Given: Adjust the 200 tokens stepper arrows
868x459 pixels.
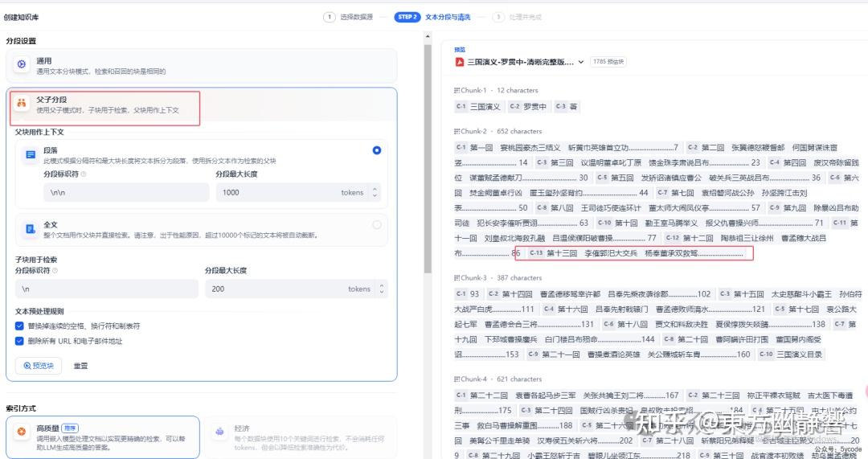Looking at the screenshot, I should (382, 289).
